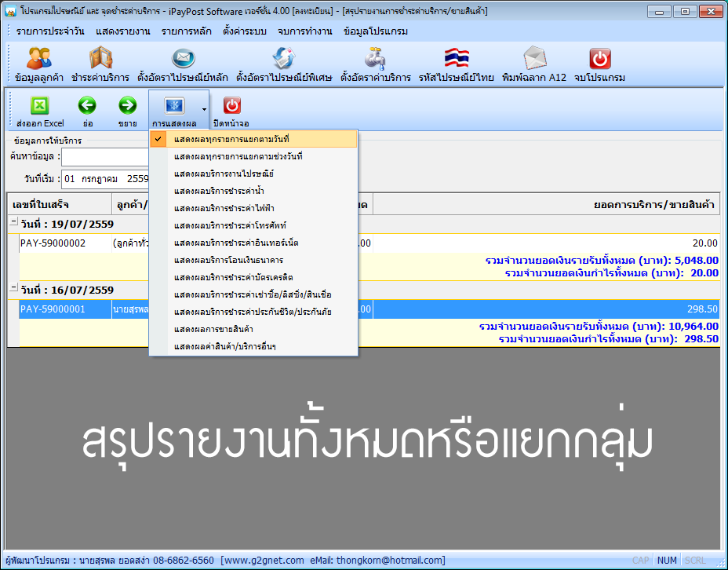728x570 pixels.
Task: Select แสดงผลบริการชำระค่าไฟฟ้า from the menu
Action: (253, 208)
